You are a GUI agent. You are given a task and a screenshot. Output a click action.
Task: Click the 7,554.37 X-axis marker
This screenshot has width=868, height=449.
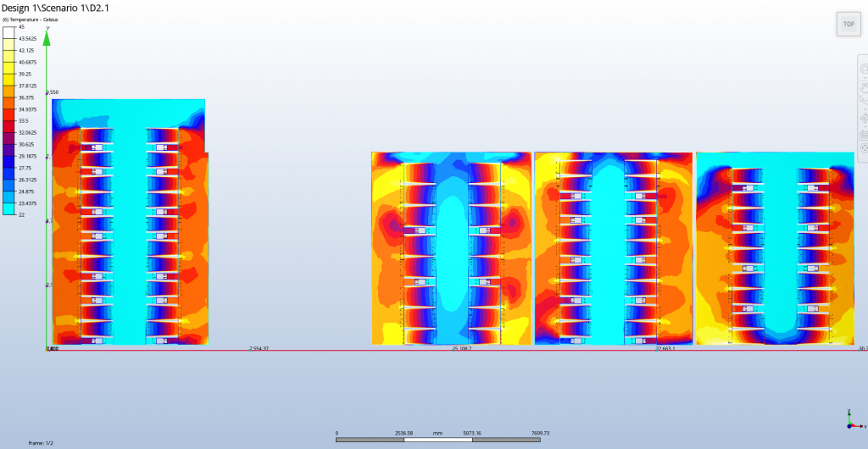tap(259, 348)
